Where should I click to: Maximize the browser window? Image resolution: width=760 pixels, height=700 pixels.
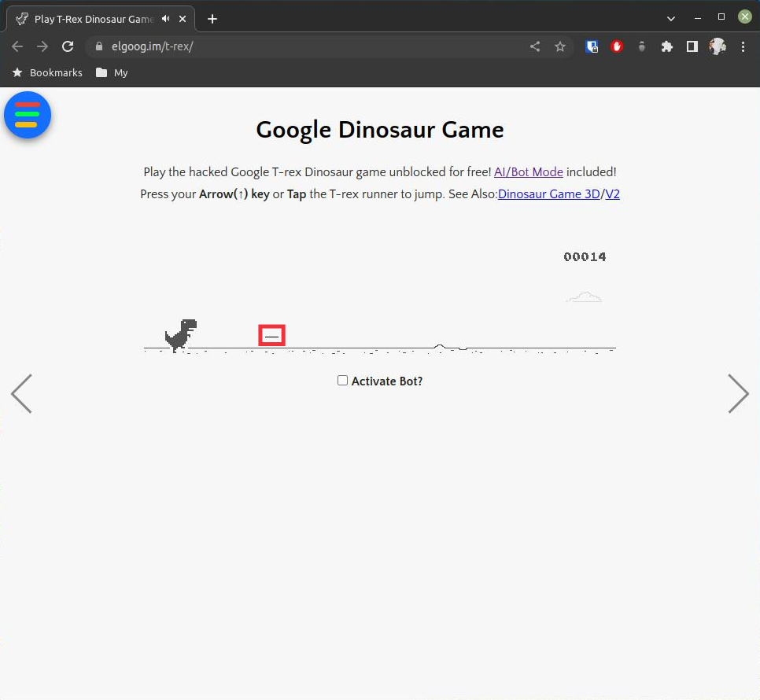click(x=721, y=17)
